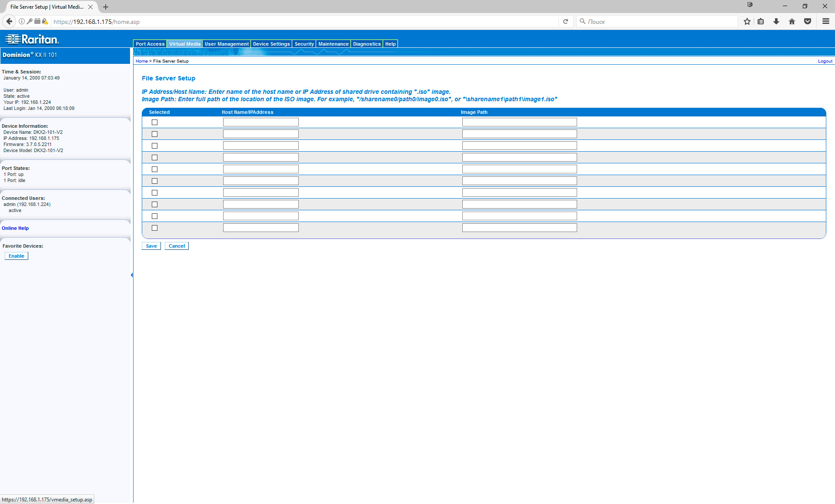Collapse the left sidebar with the arrow handle

coord(132,275)
